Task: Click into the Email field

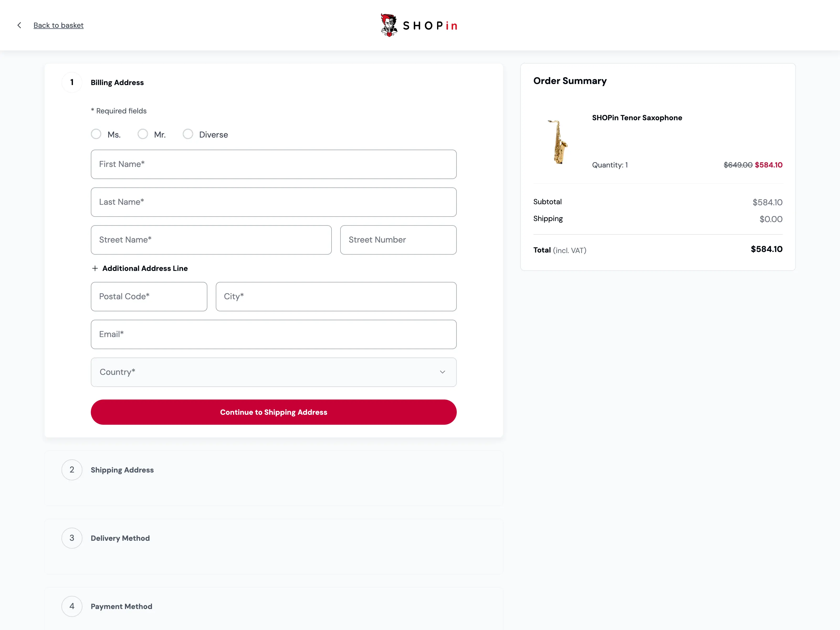Action: click(274, 335)
